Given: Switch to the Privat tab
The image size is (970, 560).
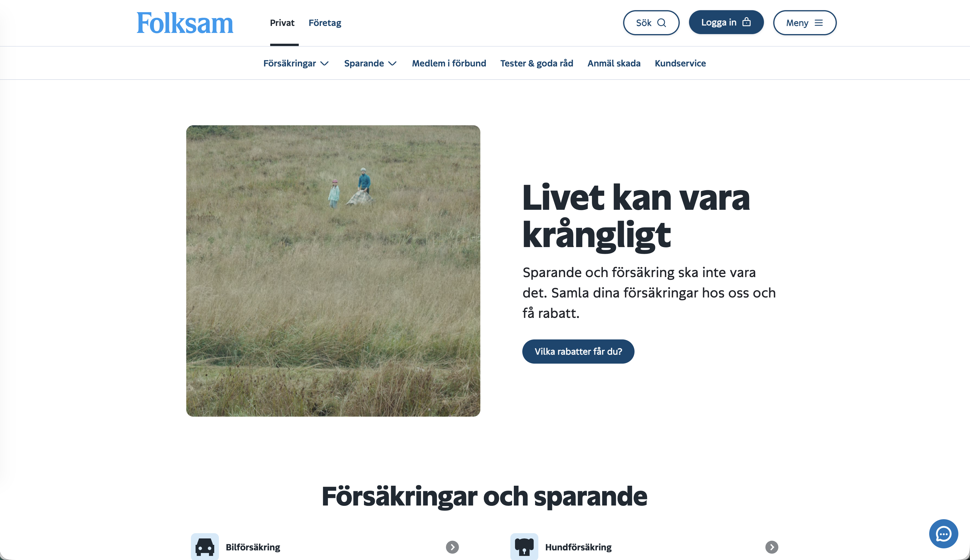Looking at the screenshot, I should (282, 23).
